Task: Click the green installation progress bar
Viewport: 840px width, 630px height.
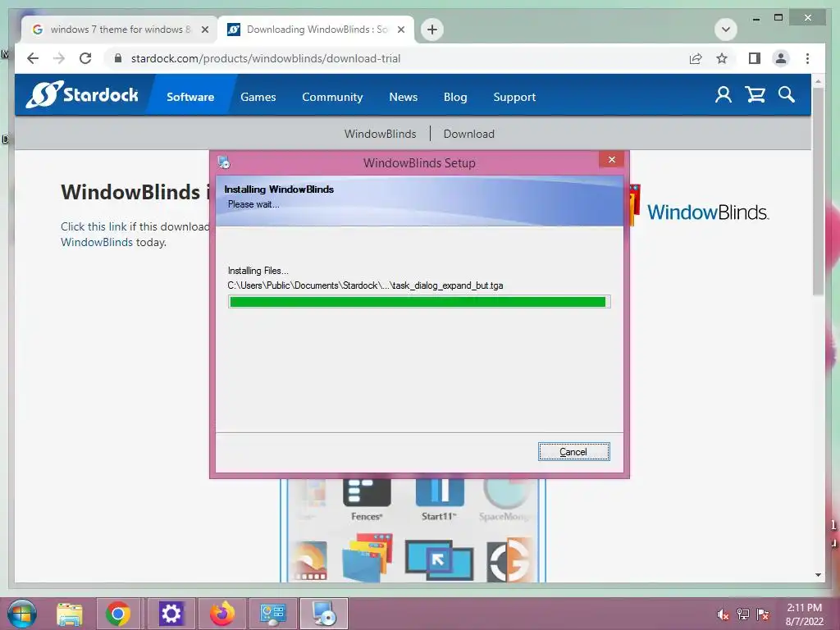Action: [419, 302]
